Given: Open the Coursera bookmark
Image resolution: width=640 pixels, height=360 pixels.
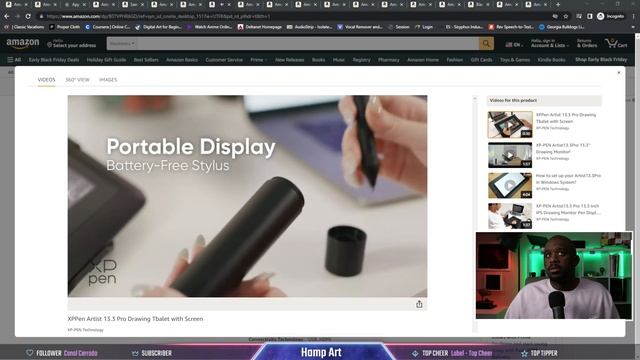Looking at the screenshot, I should (x=107, y=27).
